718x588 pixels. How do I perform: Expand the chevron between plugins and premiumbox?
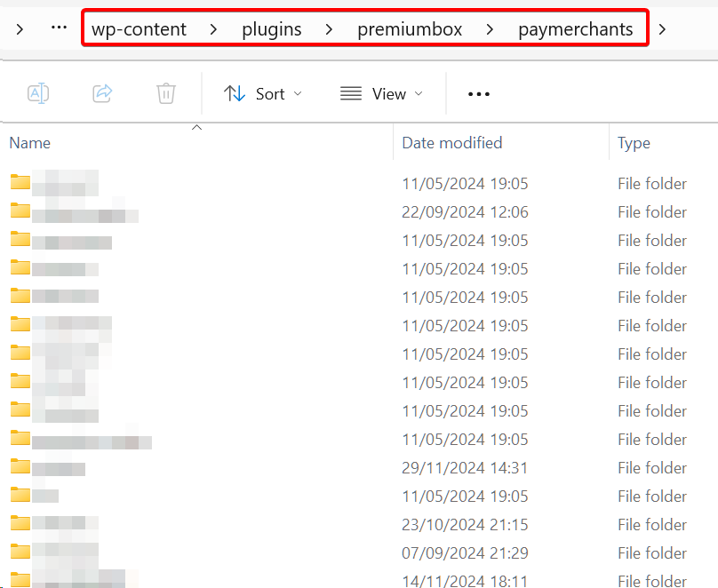point(330,29)
